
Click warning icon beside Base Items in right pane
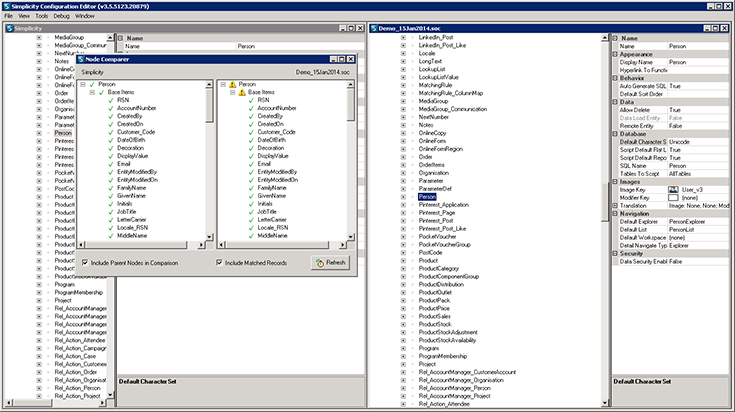pyautogui.click(x=242, y=92)
